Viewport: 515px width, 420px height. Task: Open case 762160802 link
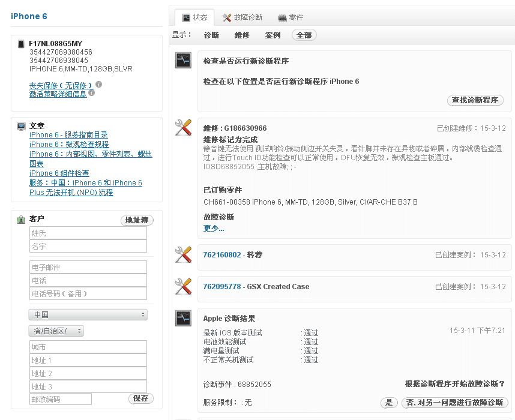coord(222,255)
